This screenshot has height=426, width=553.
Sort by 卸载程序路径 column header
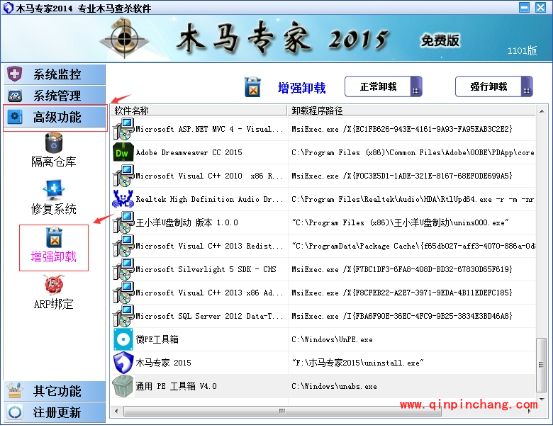(x=412, y=111)
